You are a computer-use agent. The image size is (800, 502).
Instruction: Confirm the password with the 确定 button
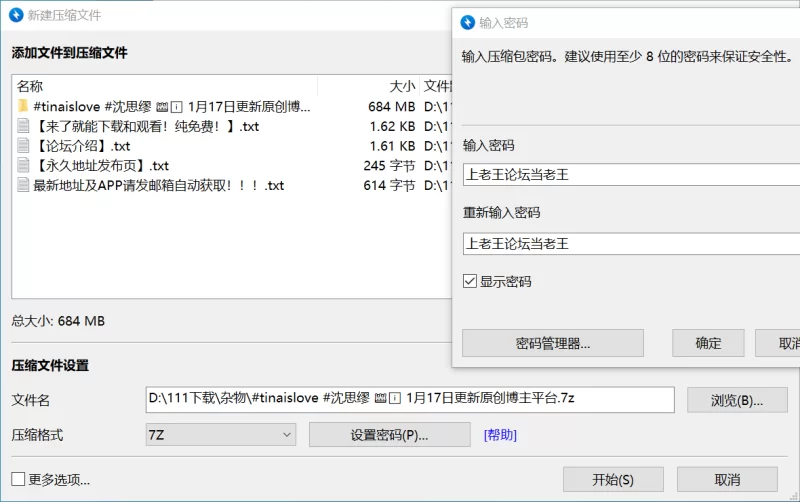coord(708,343)
